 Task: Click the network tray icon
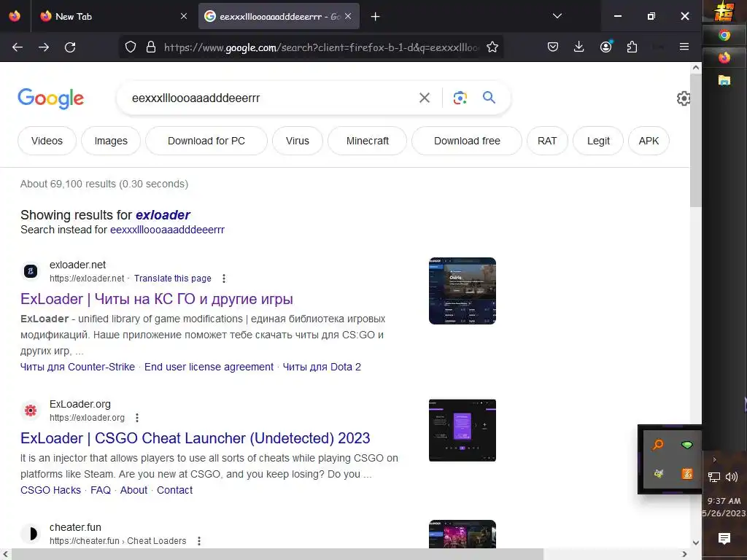coord(713,477)
